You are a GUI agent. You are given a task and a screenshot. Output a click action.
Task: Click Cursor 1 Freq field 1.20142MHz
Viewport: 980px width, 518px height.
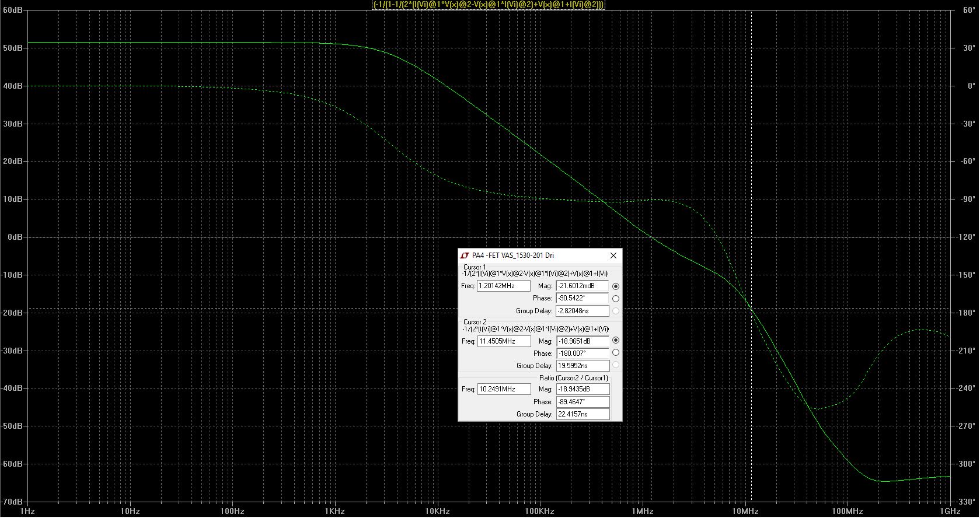[504, 286]
